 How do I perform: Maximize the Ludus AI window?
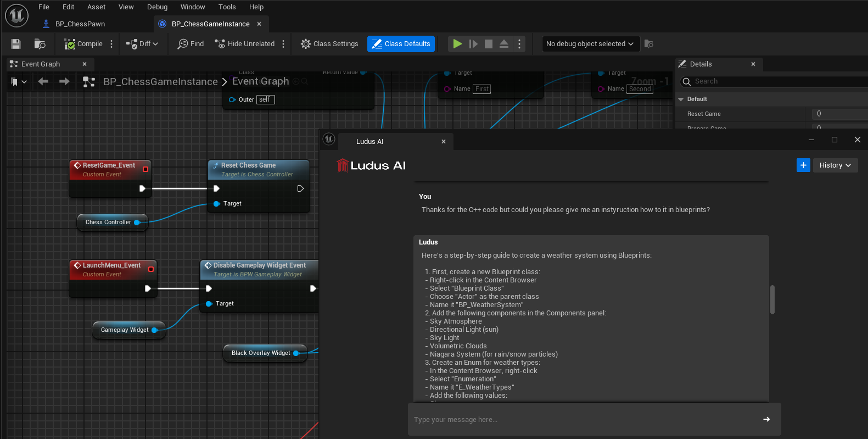click(x=835, y=140)
